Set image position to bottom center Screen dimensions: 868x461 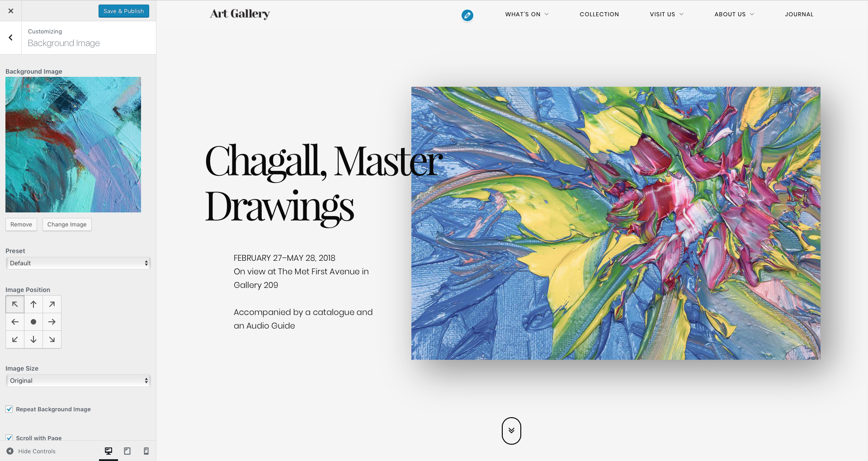click(x=33, y=339)
